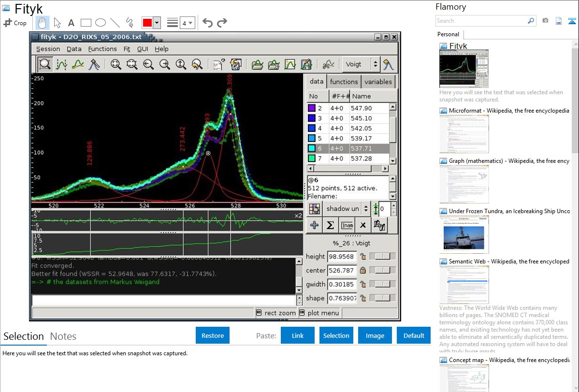The height and width of the screenshot is (392, 579).
Task: Open the Session menu
Action: coord(48,49)
